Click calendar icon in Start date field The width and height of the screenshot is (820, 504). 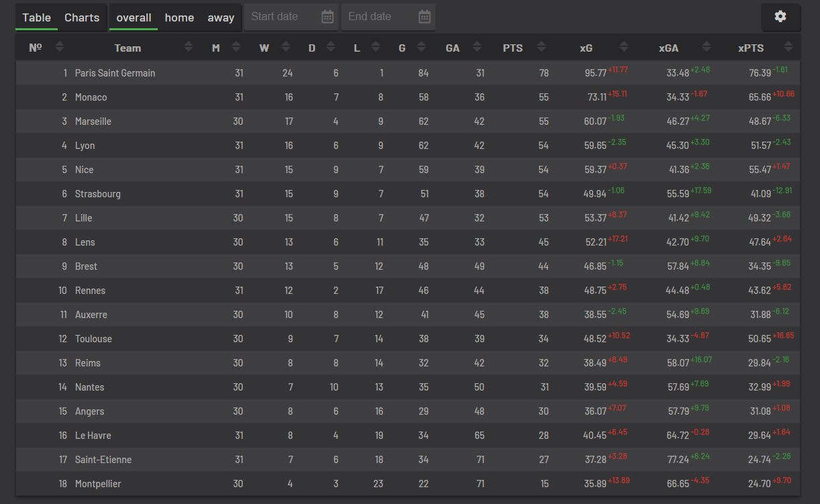coord(327,17)
